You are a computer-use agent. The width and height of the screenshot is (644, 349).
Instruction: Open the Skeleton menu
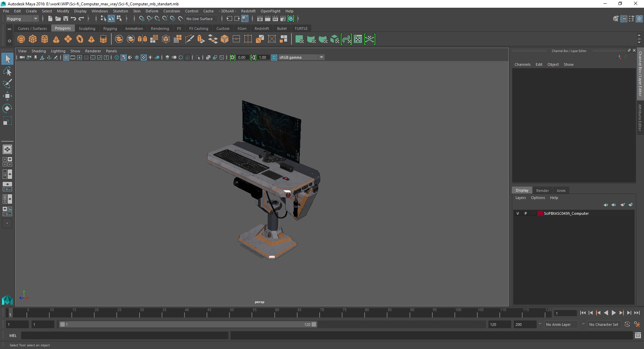(x=120, y=11)
